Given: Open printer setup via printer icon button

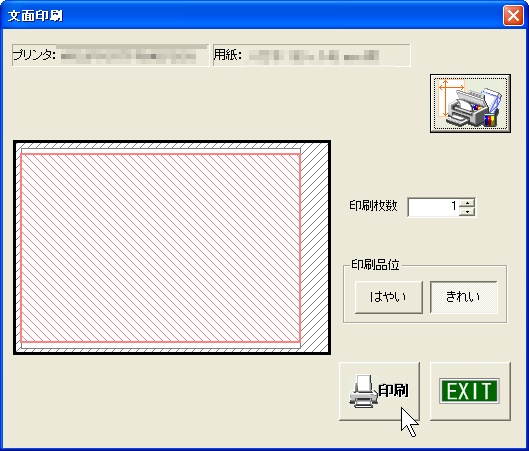Looking at the screenshot, I should [470, 104].
